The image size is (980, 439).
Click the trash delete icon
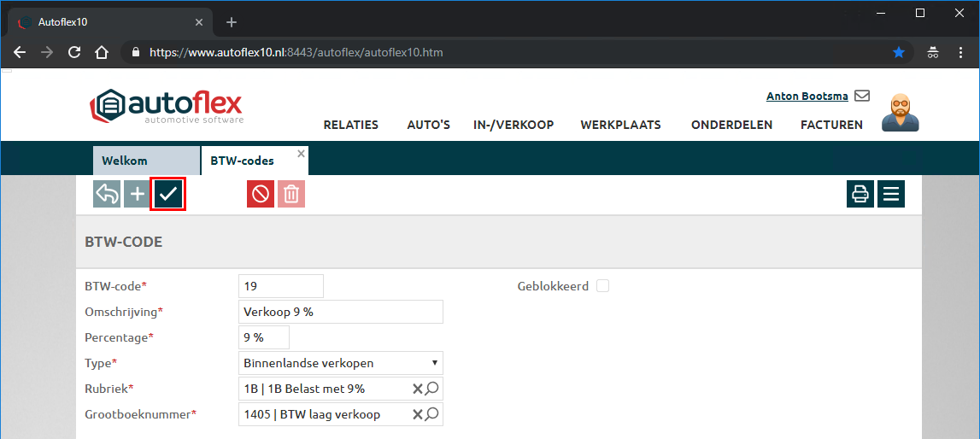click(x=291, y=194)
